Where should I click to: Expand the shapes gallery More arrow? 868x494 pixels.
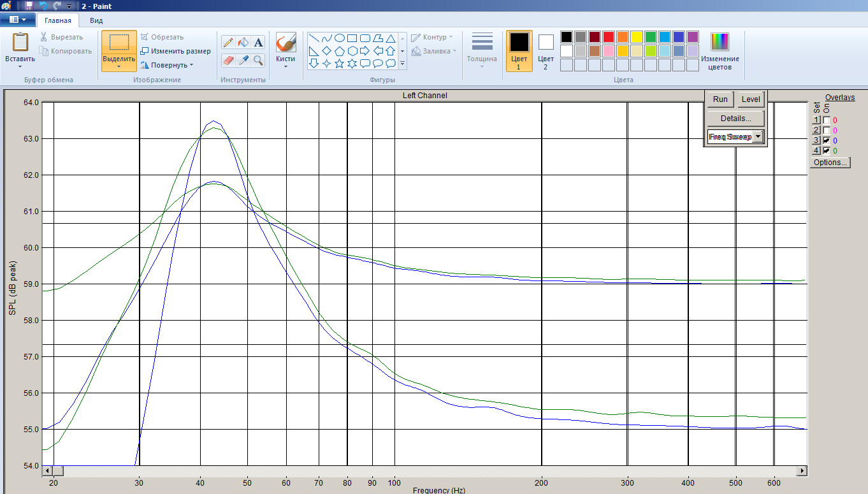402,64
